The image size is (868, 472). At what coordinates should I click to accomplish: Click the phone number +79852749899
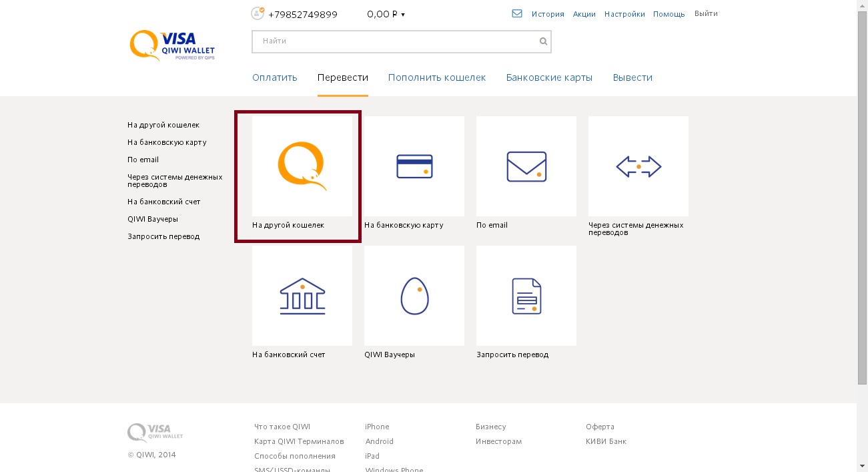pos(303,14)
